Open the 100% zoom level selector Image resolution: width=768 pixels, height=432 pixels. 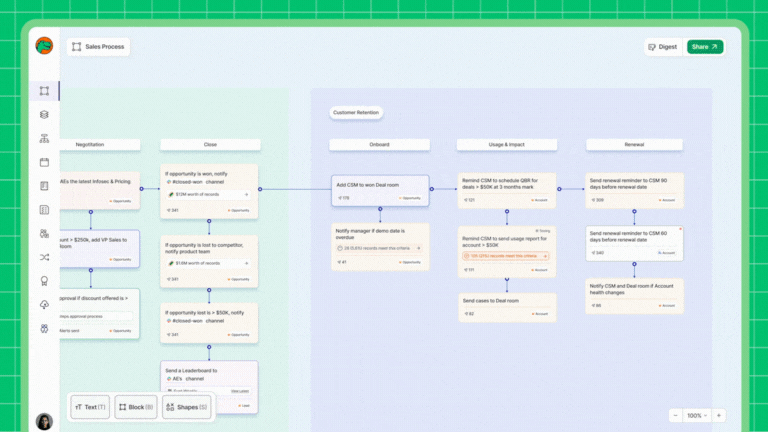(x=696, y=415)
